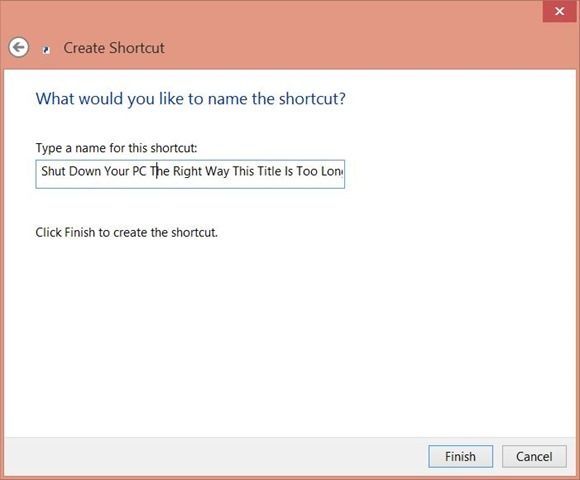Focus the shortcut name text box
580x480 pixels.
tap(190, 174)
